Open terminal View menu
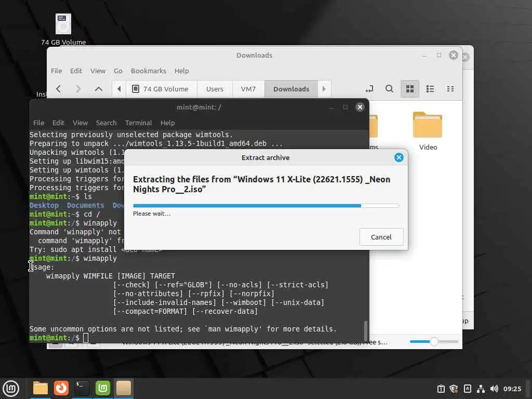 [x=81, y=123]
